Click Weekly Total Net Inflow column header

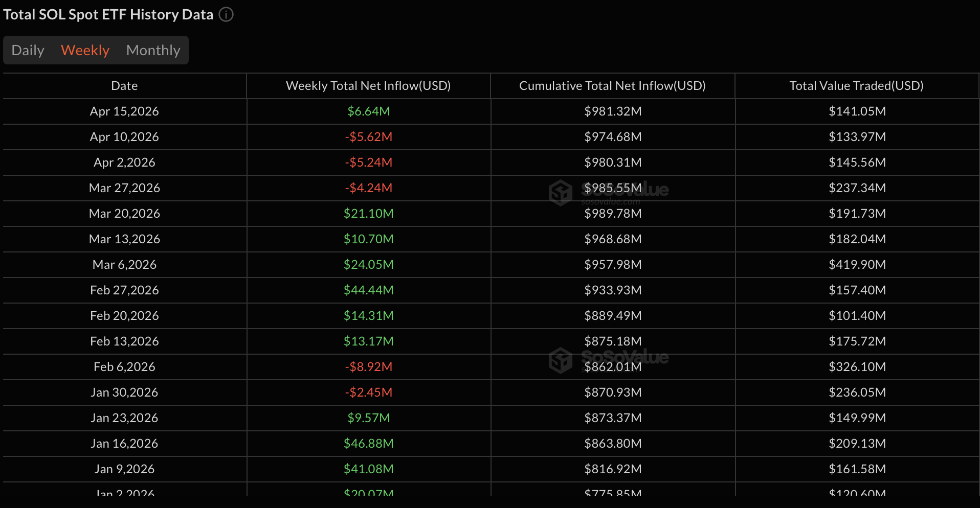pyautogui.click(x=368, y=86)
